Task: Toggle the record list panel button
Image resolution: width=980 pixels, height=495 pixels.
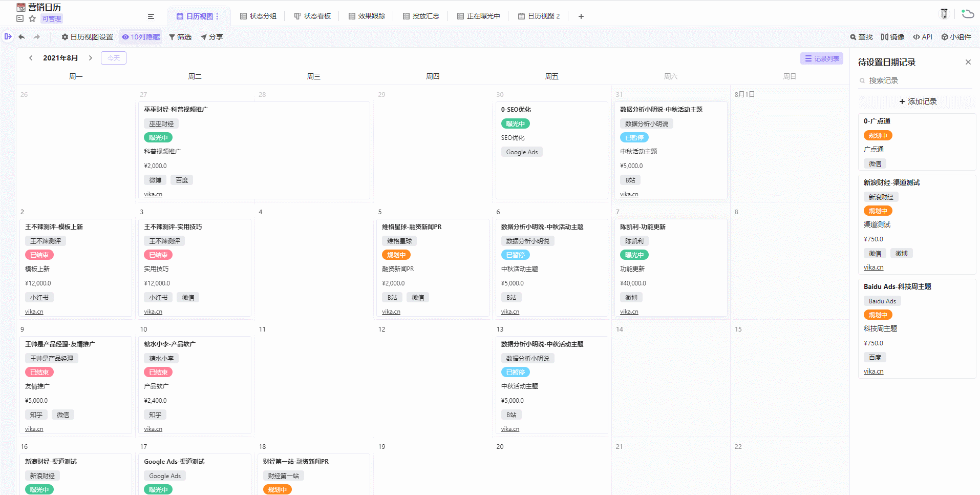Action: pyautogui.click(x=821, y=58)
